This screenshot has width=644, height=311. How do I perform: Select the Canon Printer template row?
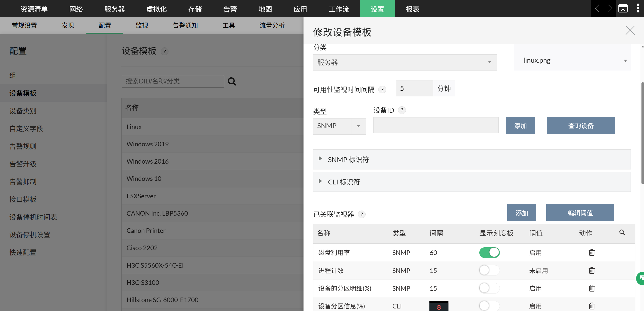point(212,231)
